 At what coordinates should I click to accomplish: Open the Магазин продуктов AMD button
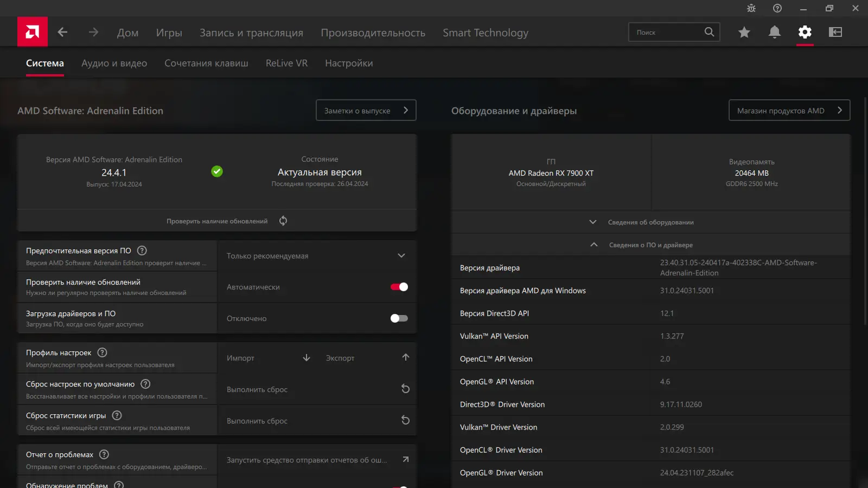click(789, 111)
